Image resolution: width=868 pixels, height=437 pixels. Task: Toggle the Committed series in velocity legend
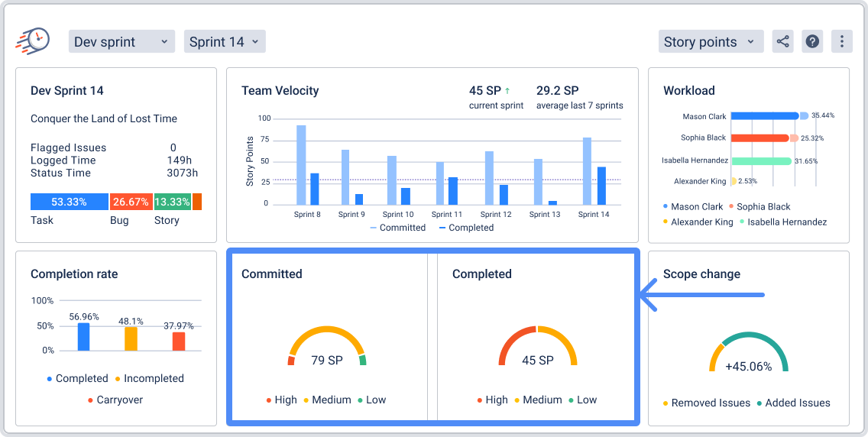397,228
